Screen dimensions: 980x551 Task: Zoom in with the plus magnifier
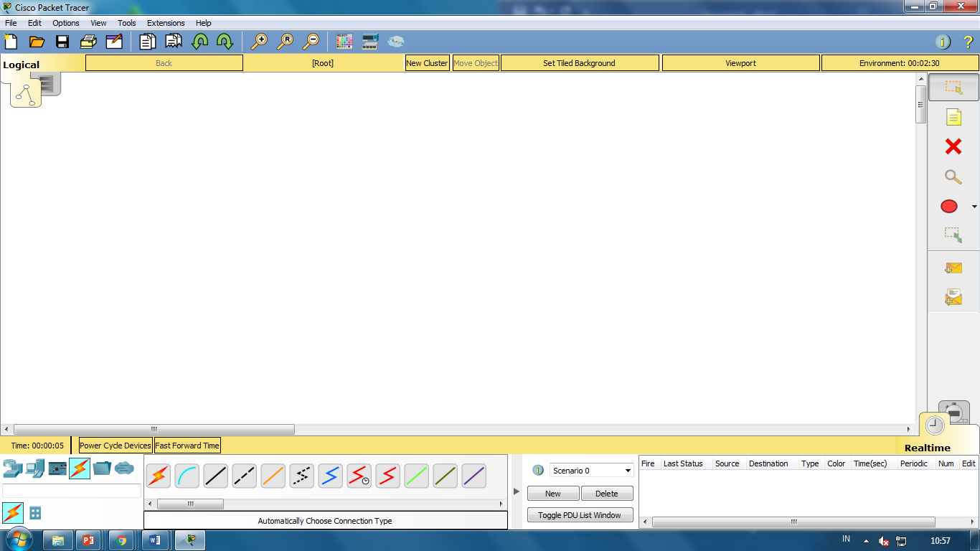pos(258,42)
